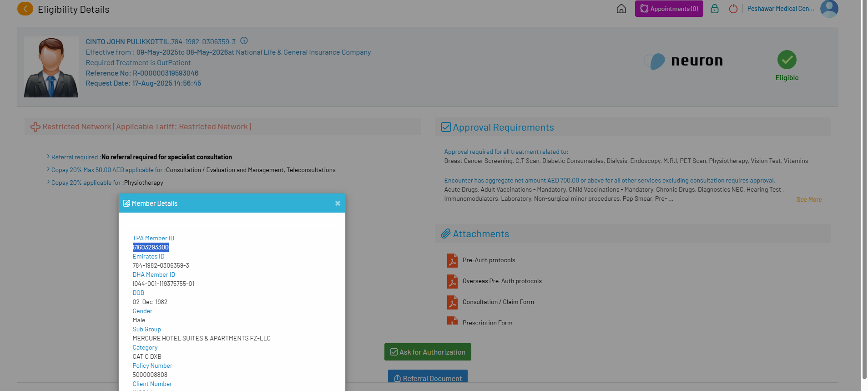Click Sub Group value MERCURE HOTEL SUITES
This screenshot has height=391, width=868.
point(202,338)
